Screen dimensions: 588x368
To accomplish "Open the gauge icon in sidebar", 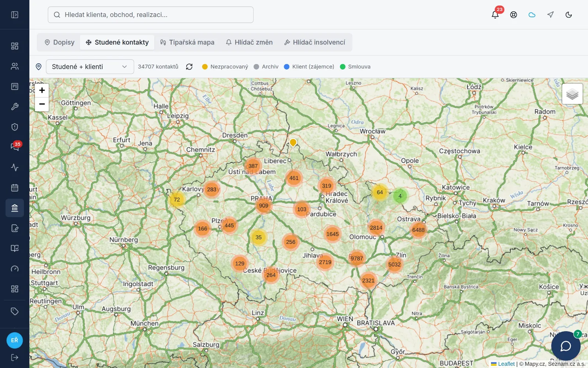I will [15, 269].
